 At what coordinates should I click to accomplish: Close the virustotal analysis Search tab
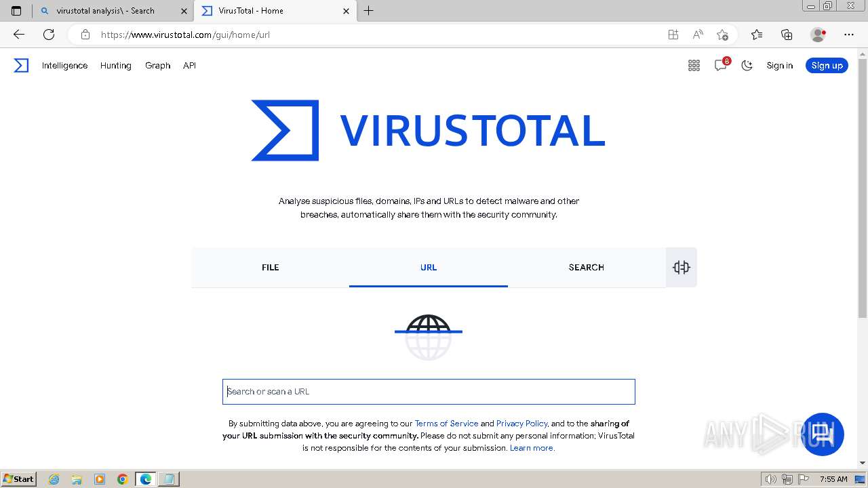coord(184,11)
